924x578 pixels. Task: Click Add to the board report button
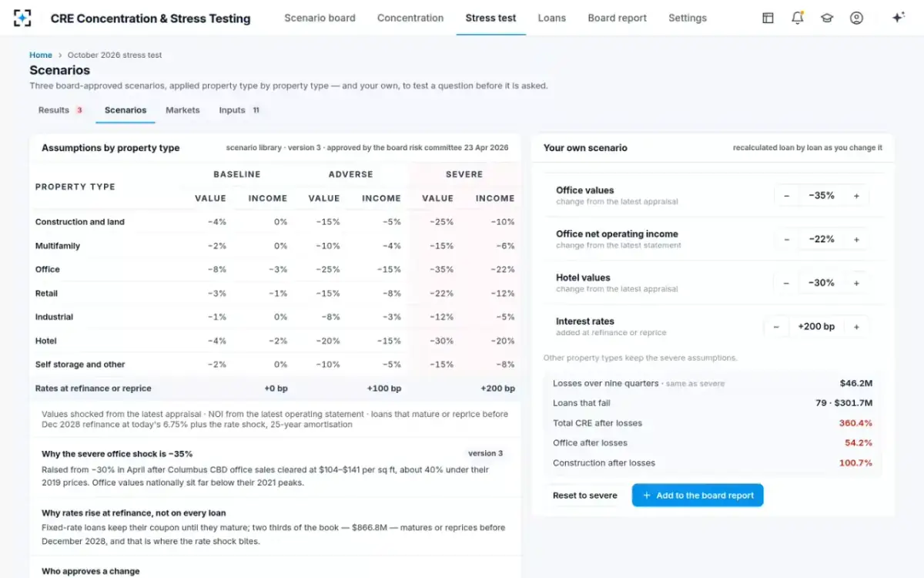point(698,496)
